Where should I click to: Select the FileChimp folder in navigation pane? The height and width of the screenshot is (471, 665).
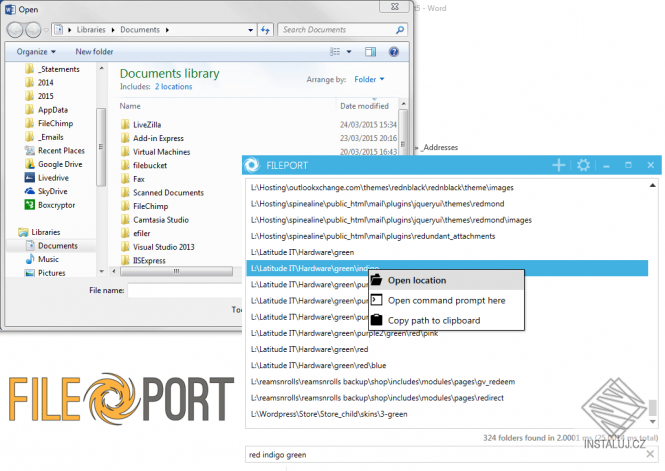(x=49, y=123)
